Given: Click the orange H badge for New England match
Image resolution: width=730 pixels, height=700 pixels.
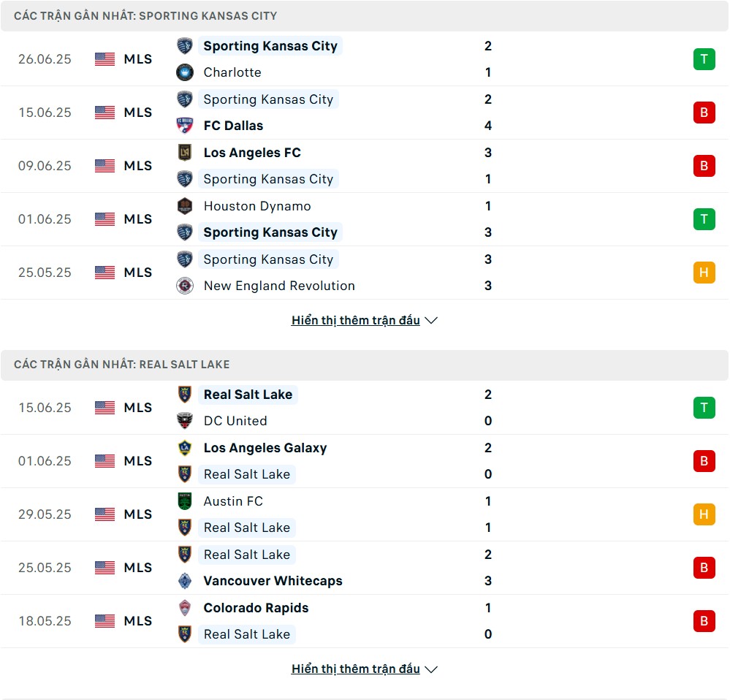Looking at the screenshot, I should click(x=704, y=273).
